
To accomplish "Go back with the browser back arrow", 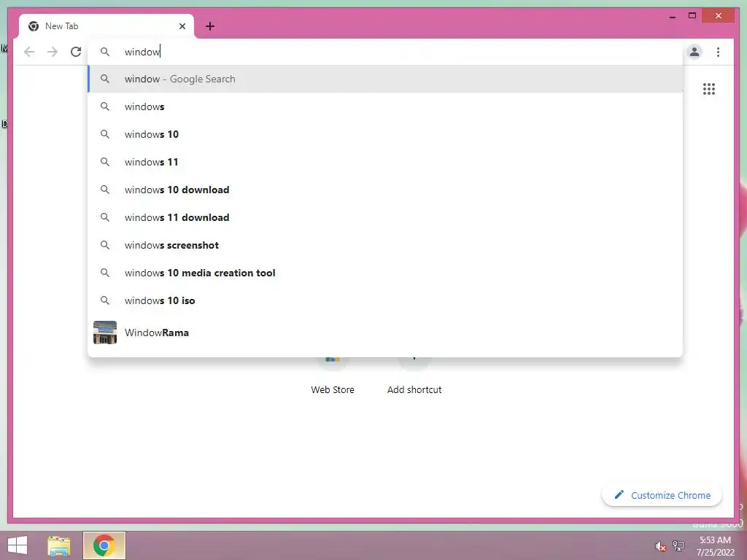I will point(29,52).
